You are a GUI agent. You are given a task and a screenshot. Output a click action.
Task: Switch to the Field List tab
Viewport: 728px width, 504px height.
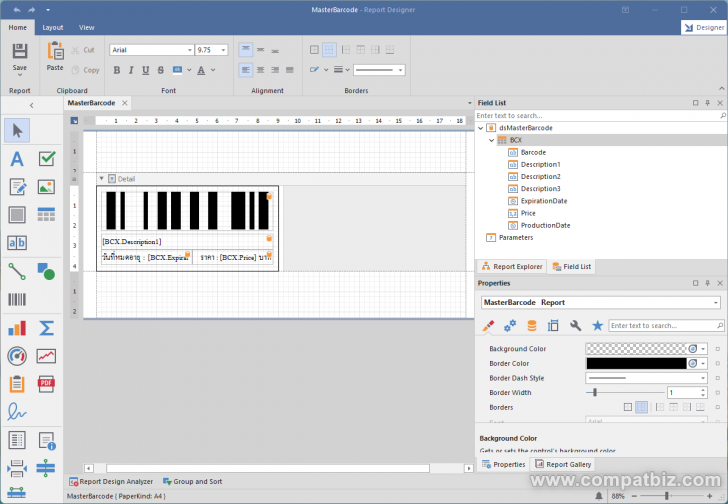tap(571, 266)
